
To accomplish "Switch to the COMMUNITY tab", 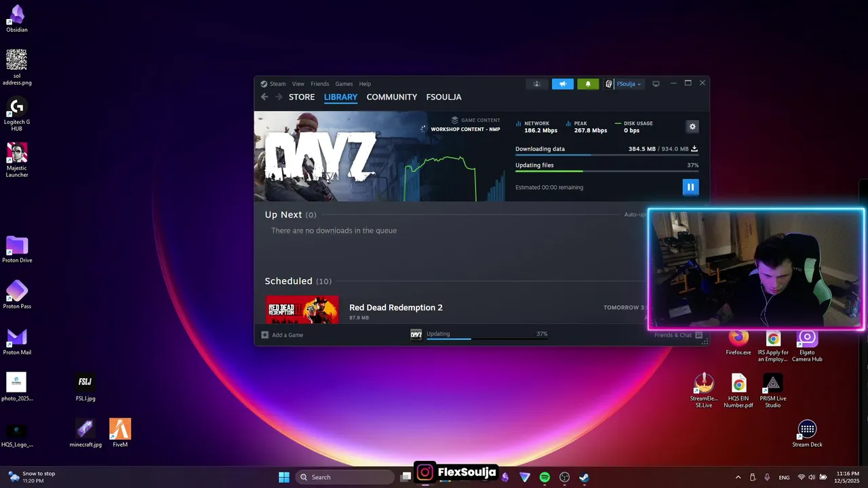I will tap(391, 97).
